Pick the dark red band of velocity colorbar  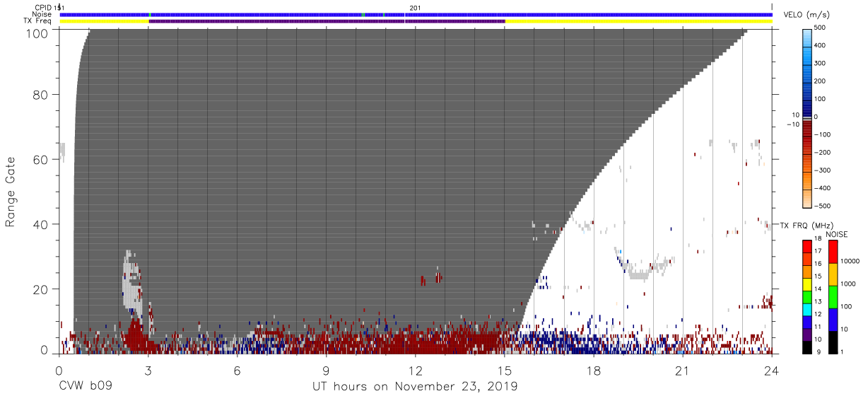[x=807, y=130]
